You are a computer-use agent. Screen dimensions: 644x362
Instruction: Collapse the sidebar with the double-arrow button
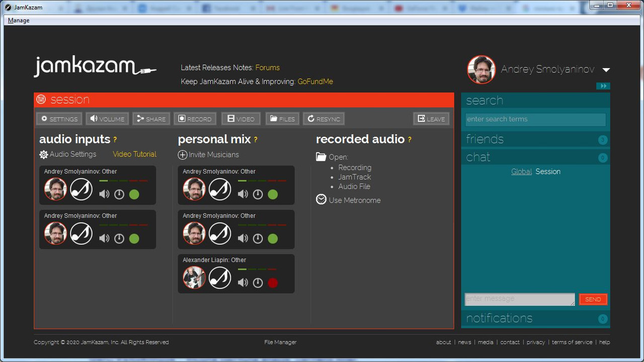[x=603, y=86]
